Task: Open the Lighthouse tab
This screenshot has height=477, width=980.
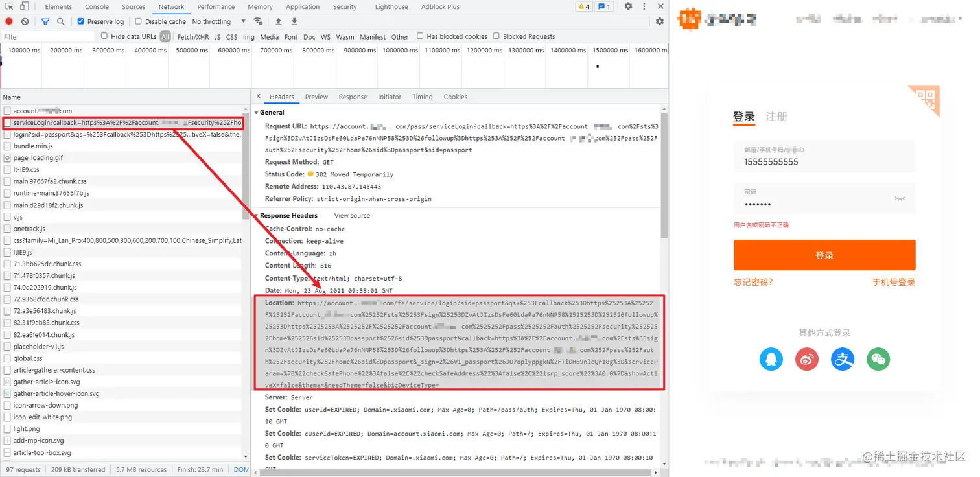Action: point(391,6)
